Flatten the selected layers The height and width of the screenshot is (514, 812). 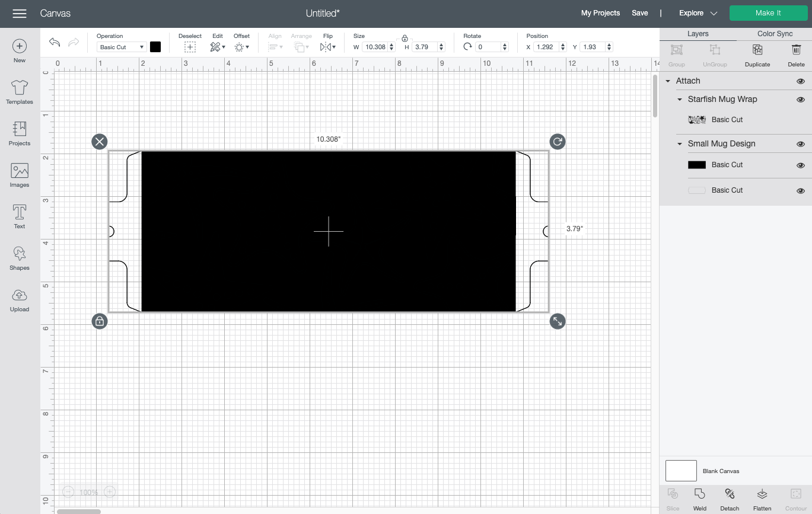pos(762,499)
